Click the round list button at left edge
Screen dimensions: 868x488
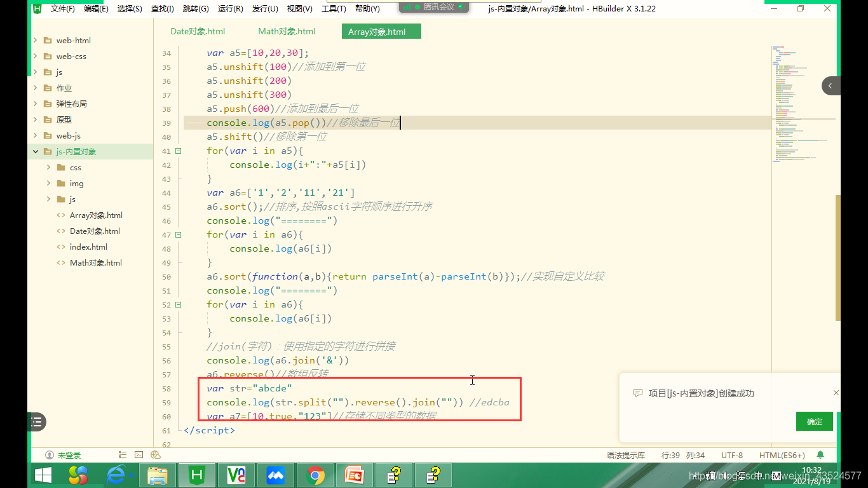point(37,421)
